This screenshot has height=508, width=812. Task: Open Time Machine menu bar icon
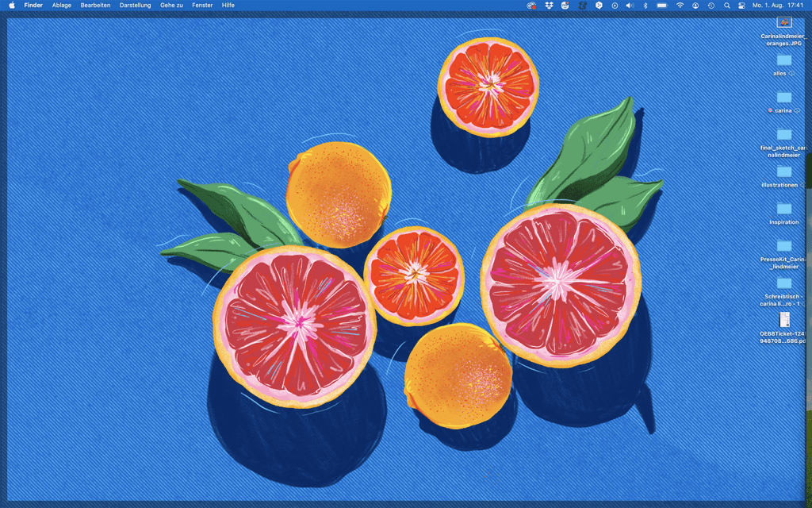coord(711,5)
